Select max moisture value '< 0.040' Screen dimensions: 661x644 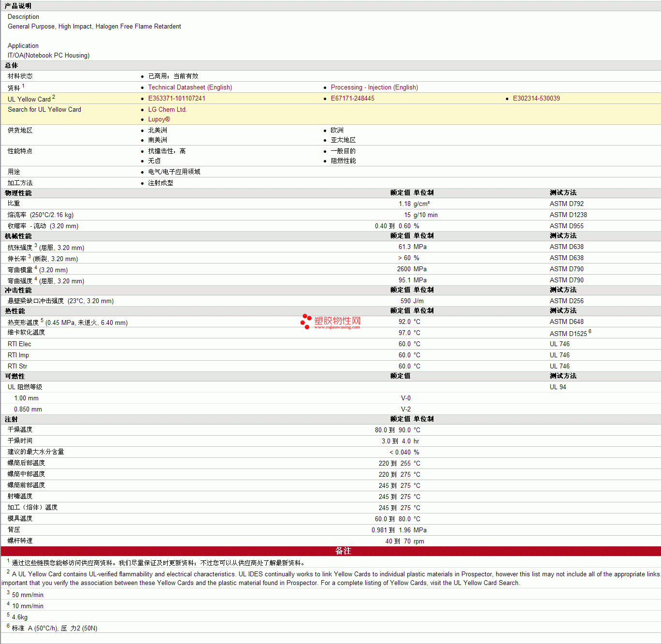400,453
